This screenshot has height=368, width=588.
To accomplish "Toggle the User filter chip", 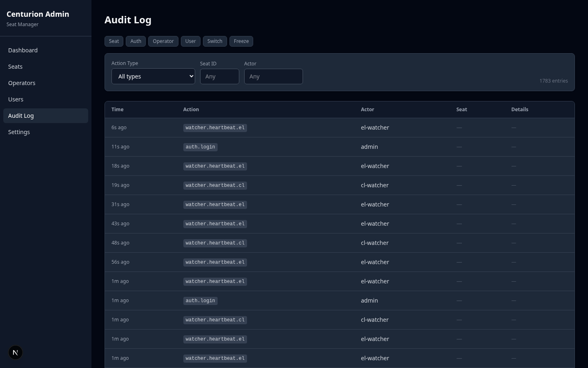I will [x=191, y=41].
